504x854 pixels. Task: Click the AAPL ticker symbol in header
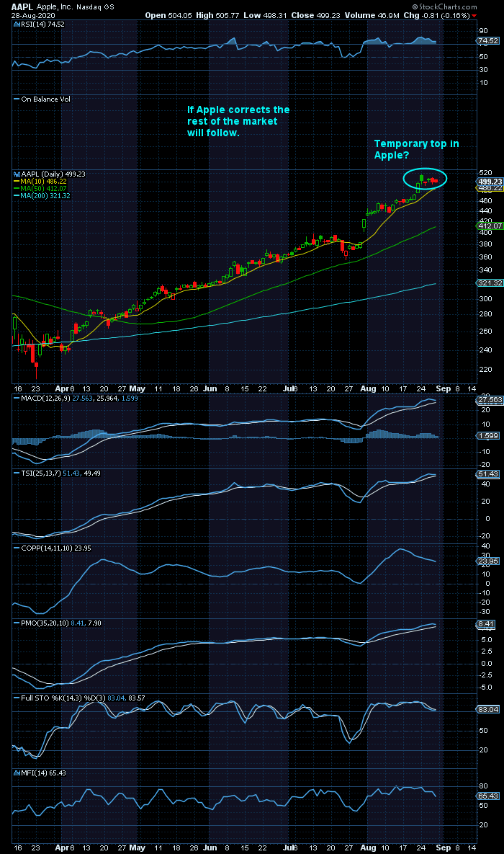pos(22,8)
